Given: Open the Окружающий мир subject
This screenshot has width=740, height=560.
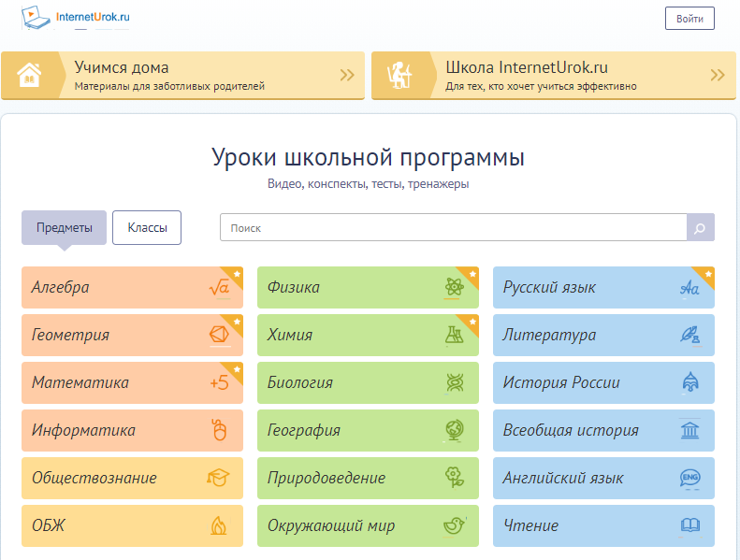Looking at the screenshot, I should pyautogui.click(x=368, y=525).
